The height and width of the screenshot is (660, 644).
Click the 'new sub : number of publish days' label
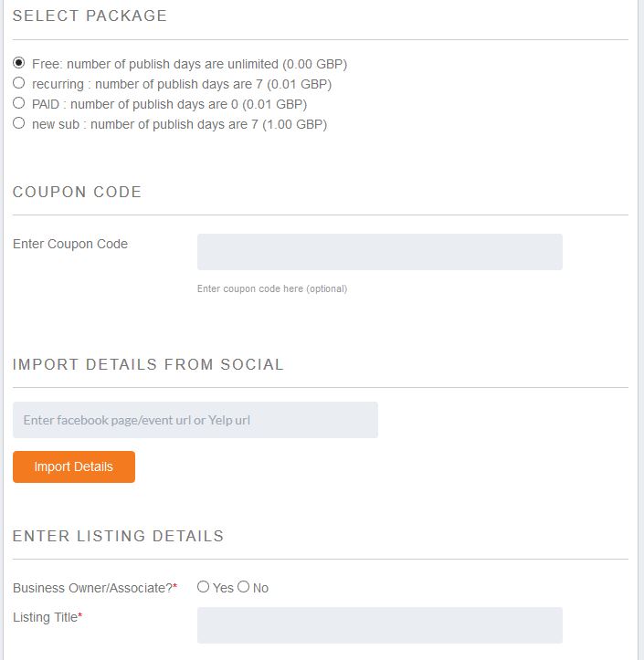tap(179, 124)
